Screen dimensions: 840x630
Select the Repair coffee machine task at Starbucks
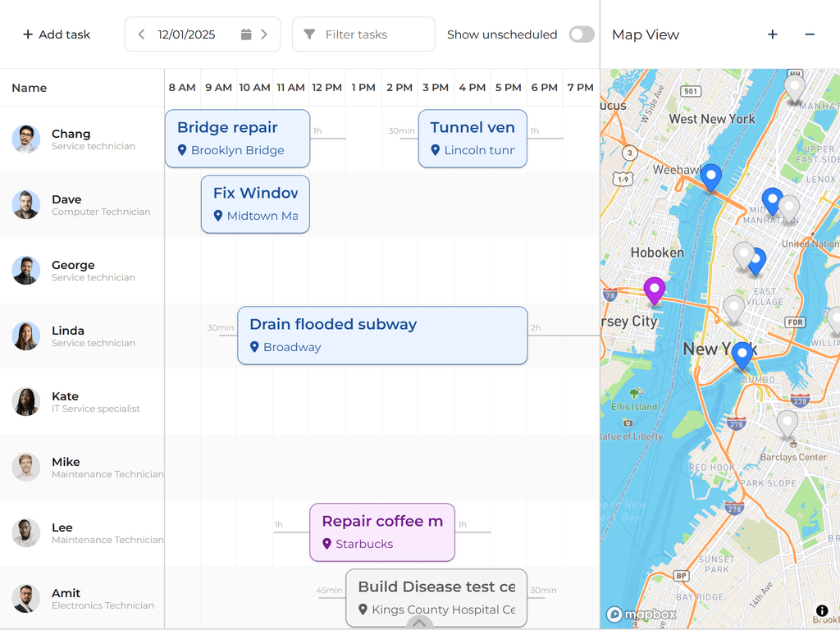382,532
